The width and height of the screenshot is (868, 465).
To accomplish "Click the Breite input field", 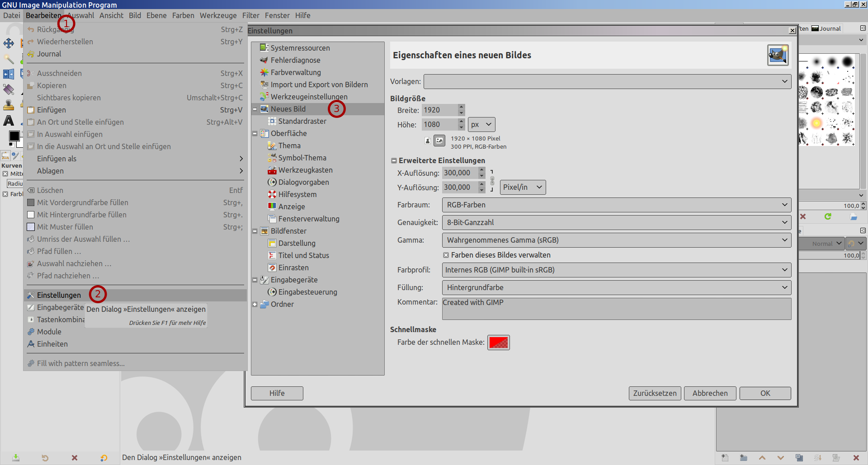I will tap(439, 110).
